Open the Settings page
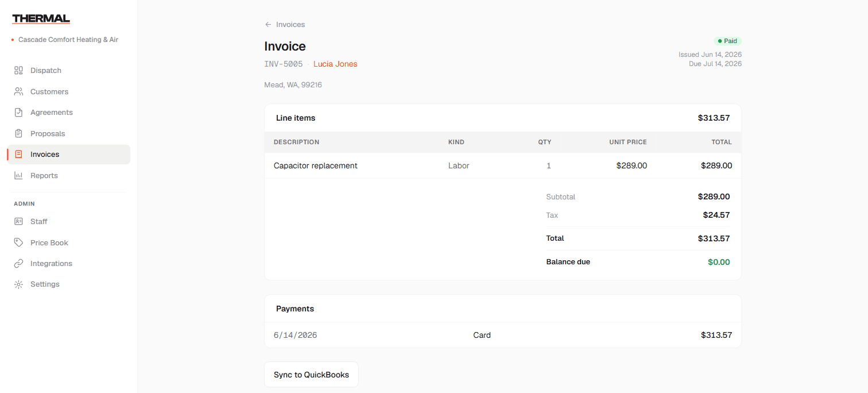 (68, 284)
